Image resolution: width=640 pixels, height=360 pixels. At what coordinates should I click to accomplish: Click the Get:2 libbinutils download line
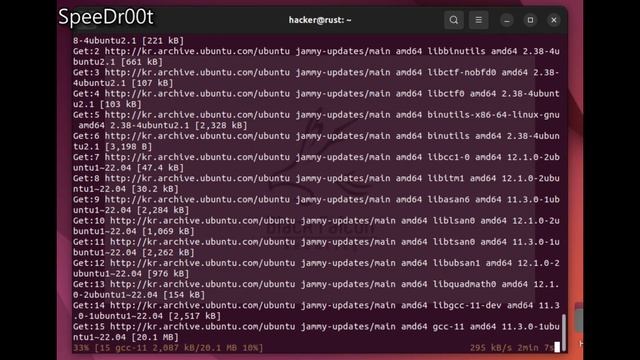click(316, 51)
